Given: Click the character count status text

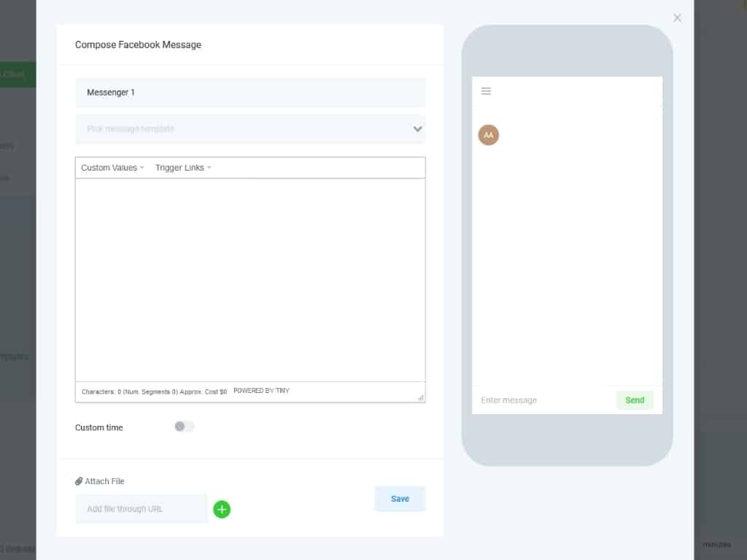Looking at the screenshot, I should coord(154,392).
